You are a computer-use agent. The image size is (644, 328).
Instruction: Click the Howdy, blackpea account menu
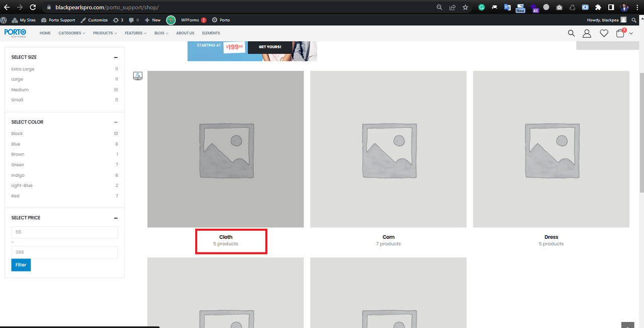(607, 20)
